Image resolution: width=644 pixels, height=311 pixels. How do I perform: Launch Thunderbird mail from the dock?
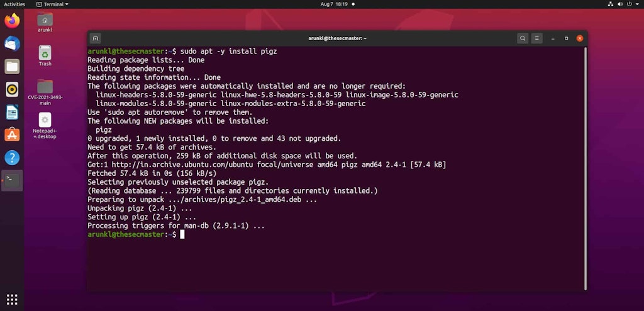pos(12,43)
